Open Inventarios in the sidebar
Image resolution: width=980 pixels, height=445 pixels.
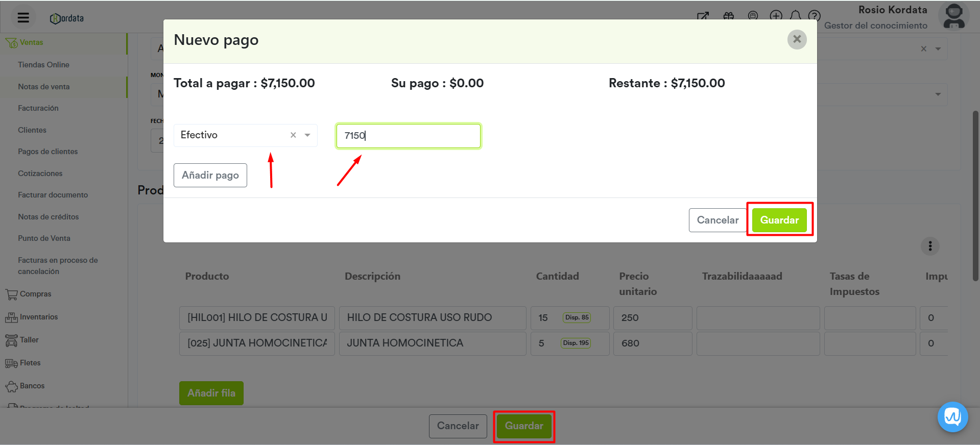(39, 317)
